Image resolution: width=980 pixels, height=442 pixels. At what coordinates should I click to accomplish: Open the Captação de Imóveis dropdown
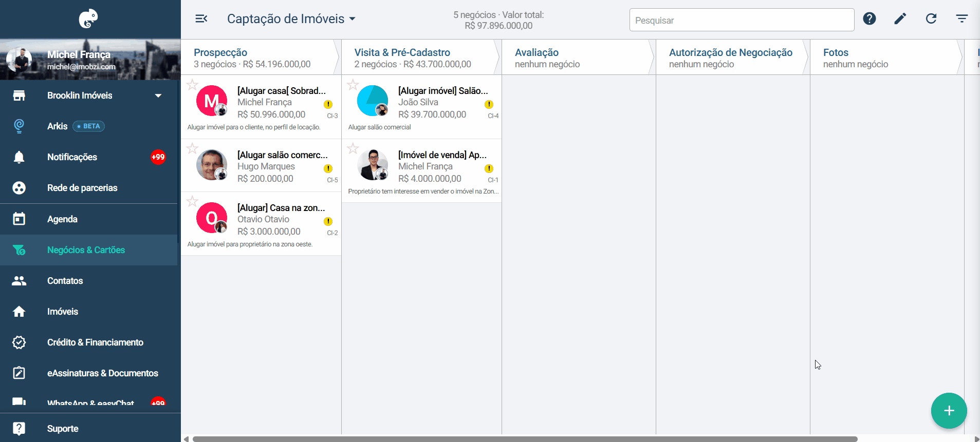coord(291,19)
